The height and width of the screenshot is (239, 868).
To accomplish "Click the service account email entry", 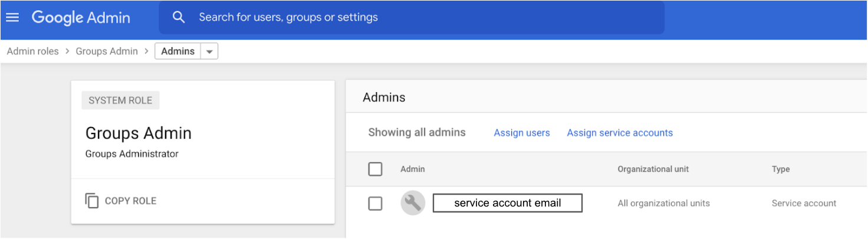I will click(508, 203).
